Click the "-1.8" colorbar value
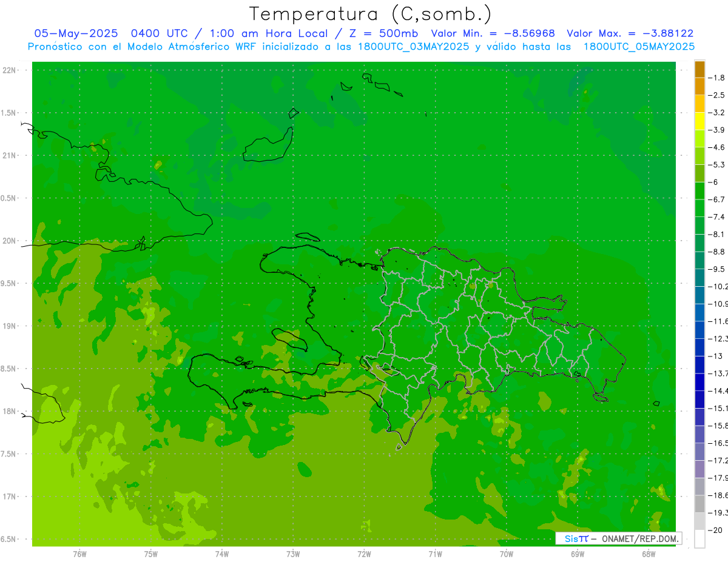The height and width of the screenshot is (562, 728). coord(716,78)
